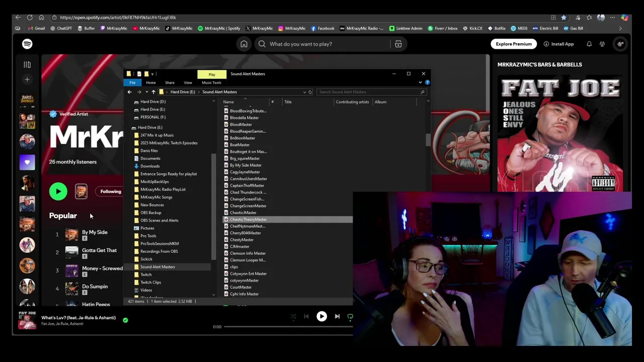Open Gotta Get That popular track
Screen dimensions: 644x362
point(99,250)
